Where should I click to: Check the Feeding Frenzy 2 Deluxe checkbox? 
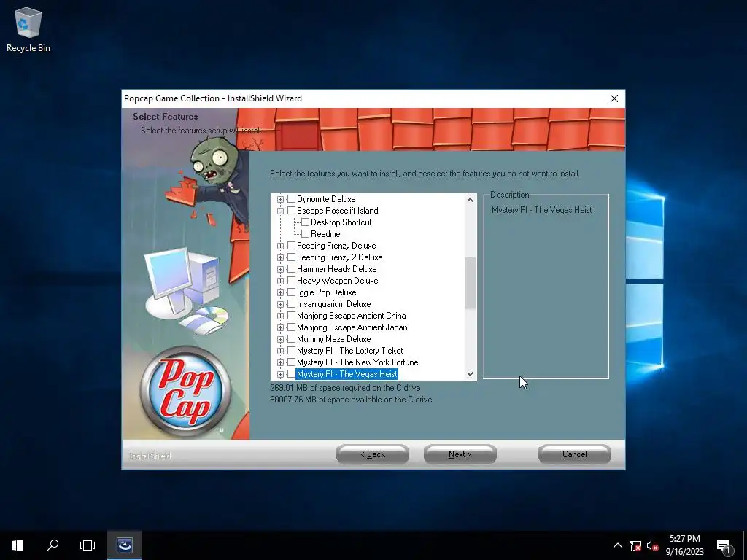(292, 257)
